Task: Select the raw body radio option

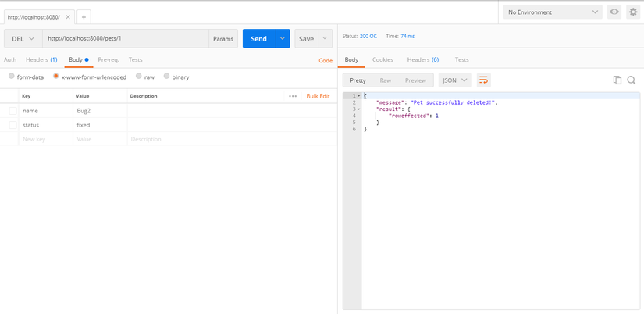Action: (x=139, y=77)
